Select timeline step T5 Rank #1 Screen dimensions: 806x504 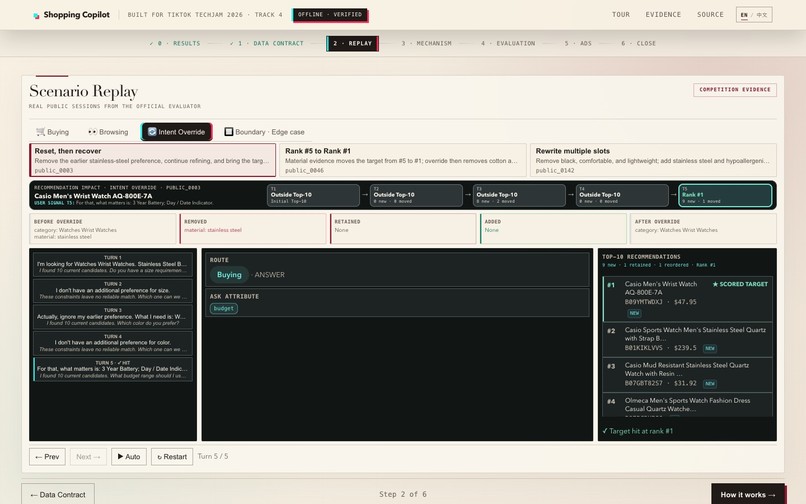coord(725,195)
